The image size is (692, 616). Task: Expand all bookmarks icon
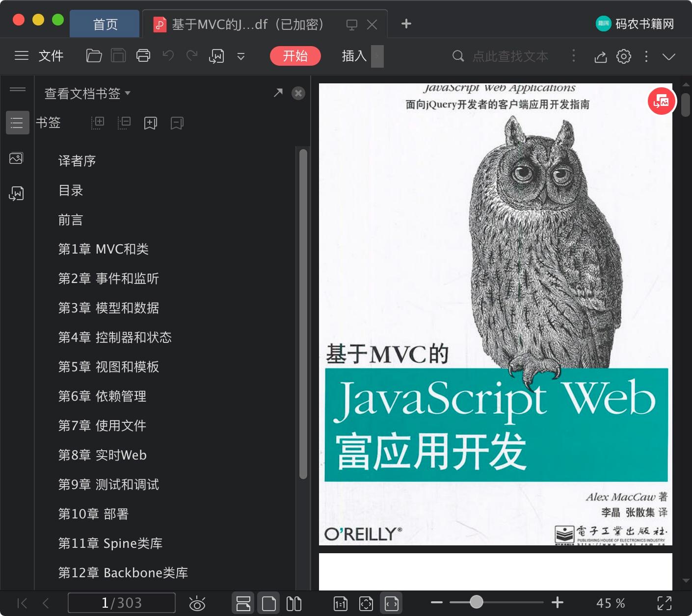[98, 123]
